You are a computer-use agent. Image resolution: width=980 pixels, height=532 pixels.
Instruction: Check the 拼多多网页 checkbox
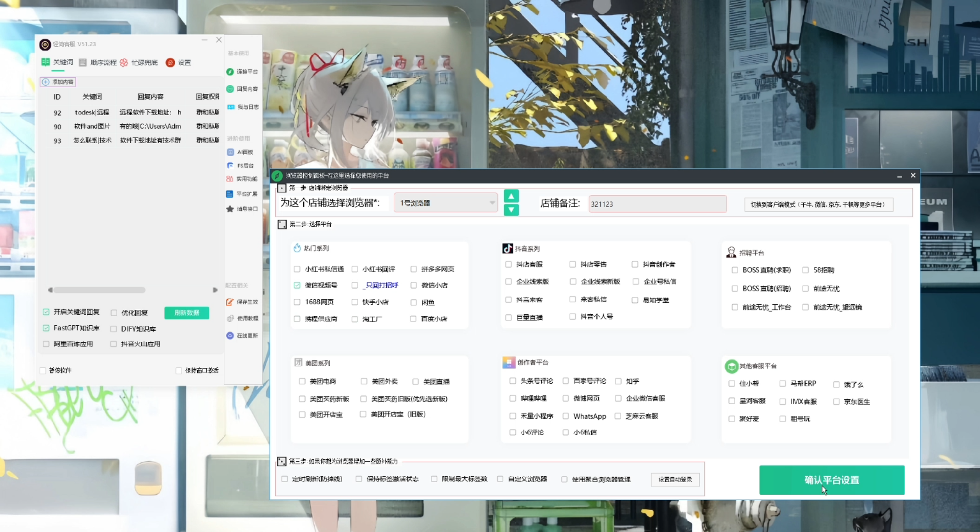[414, 269]
